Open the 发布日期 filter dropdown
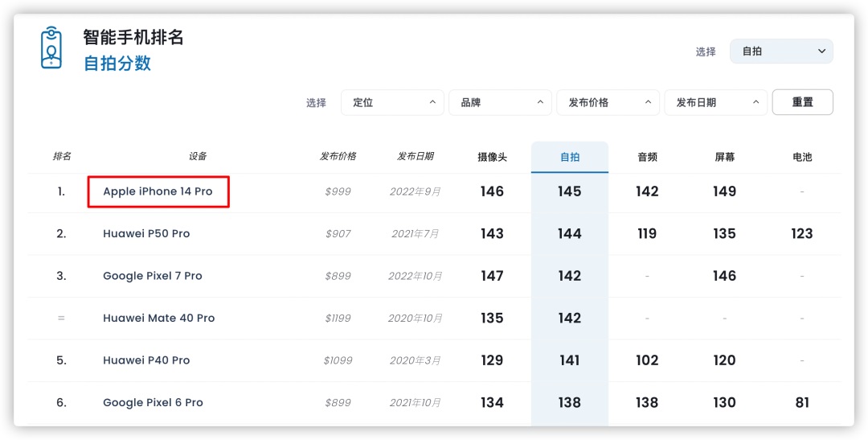Image resolution: width=868 pixels, height=440 pixels. [716, 102]
